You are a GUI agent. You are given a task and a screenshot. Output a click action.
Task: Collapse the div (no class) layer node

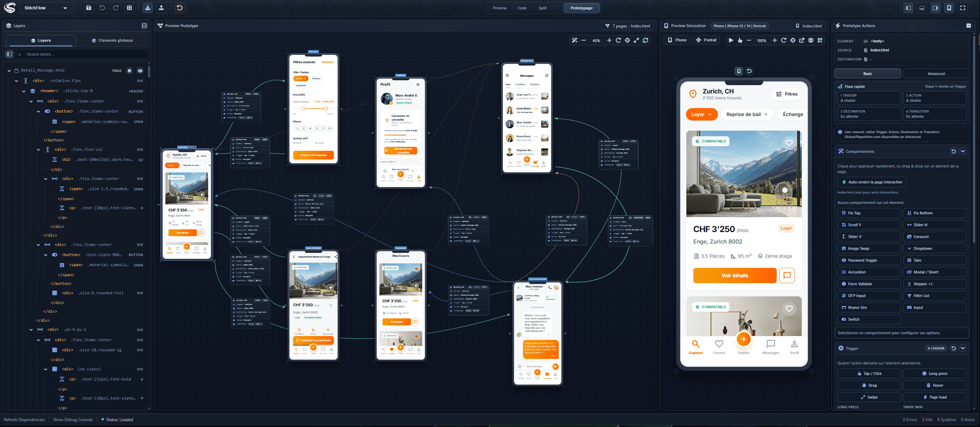pos(46,369)
